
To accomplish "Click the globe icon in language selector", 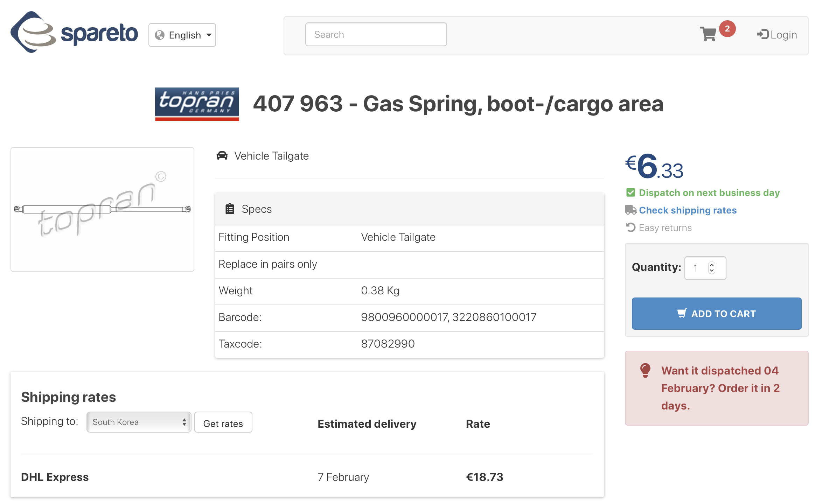I will click(x=160, y=35).
